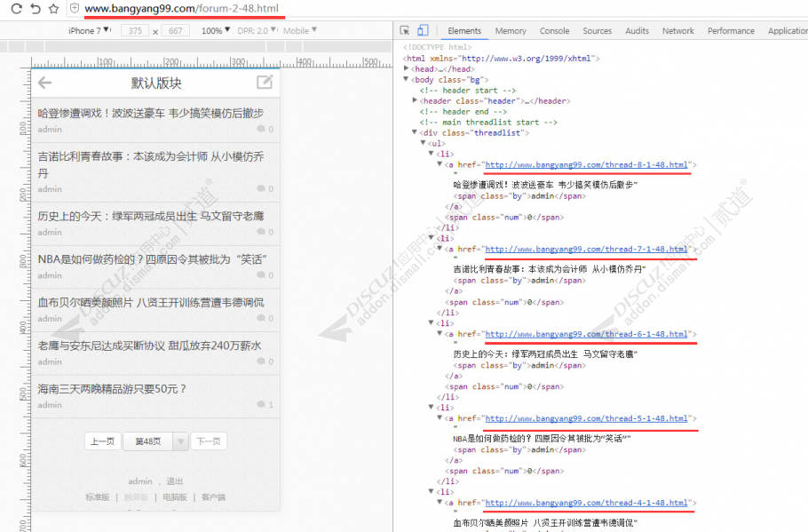Select the DOCTYPE html line

(437, 47)
